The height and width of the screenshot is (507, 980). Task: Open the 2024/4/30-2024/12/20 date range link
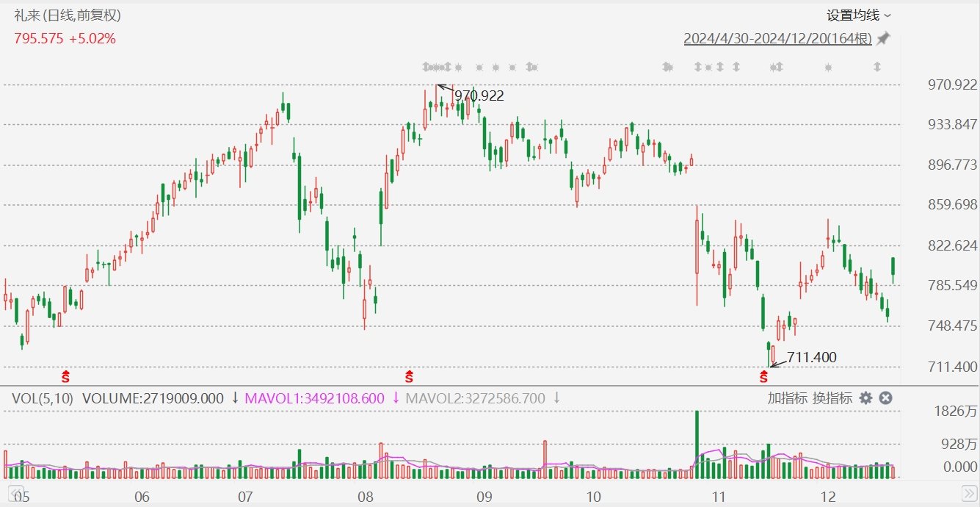click(x=777, y=39)
